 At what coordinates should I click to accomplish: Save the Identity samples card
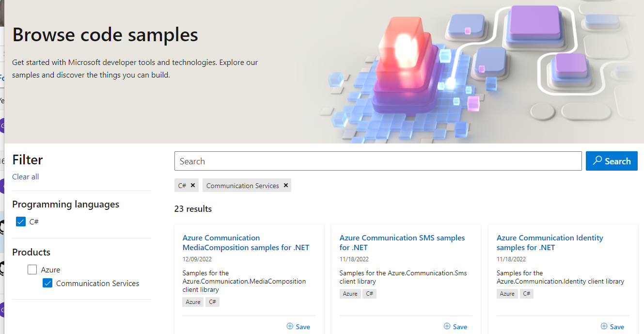pos(613,326)
